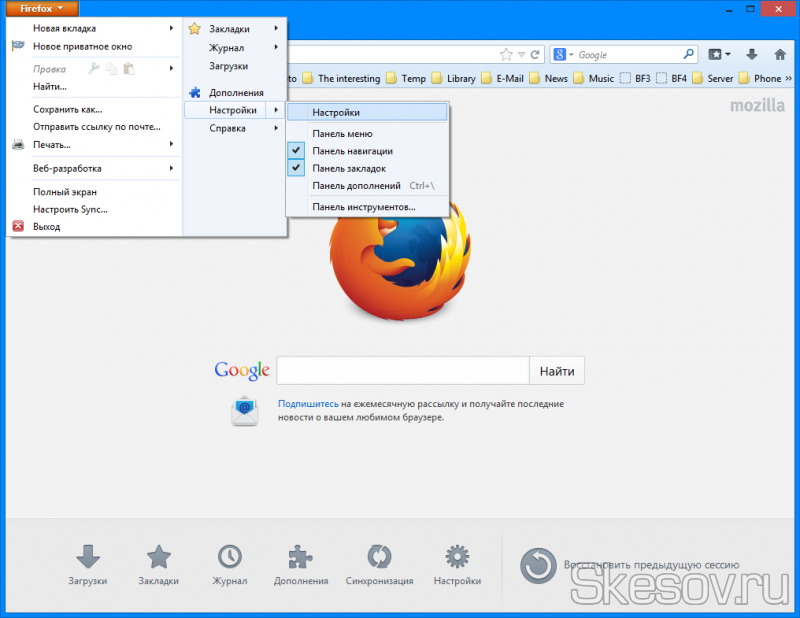Screen dimensions: 800x618
Task: Open Журнал clock icon at page bottom
Action: [229, 565]
